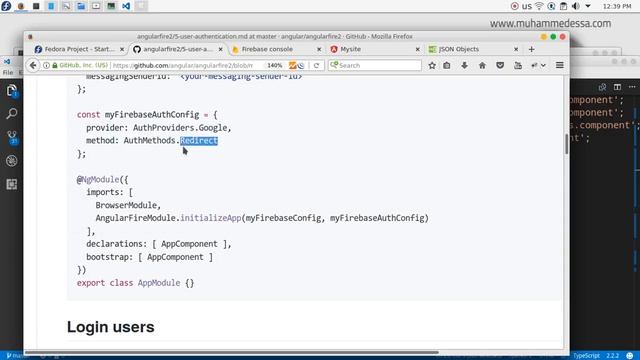640x360 pixels.
Task: Open the clipboard indicator in system tray
Action: (563, 6)
